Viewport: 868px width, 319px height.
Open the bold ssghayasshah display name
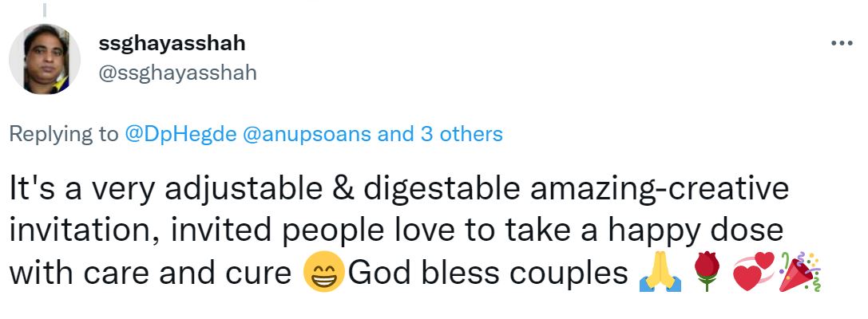(172, 43)
